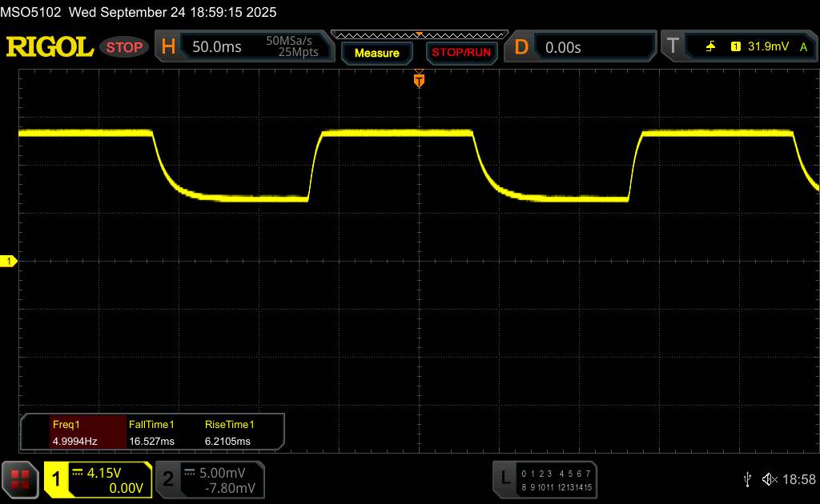The height and width of the screenshot is (504, 820).
Task: Click the RIGOL logo
Action: [x=50, y=47]
